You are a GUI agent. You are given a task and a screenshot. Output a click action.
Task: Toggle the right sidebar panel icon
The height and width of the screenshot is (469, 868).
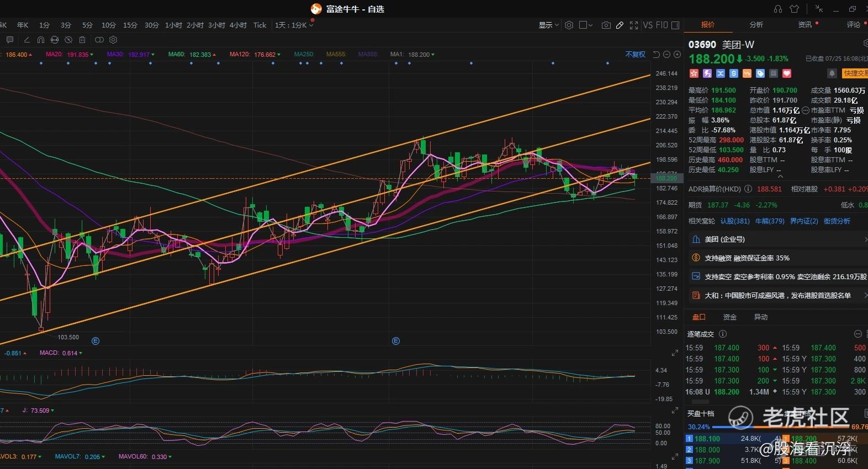675,25
